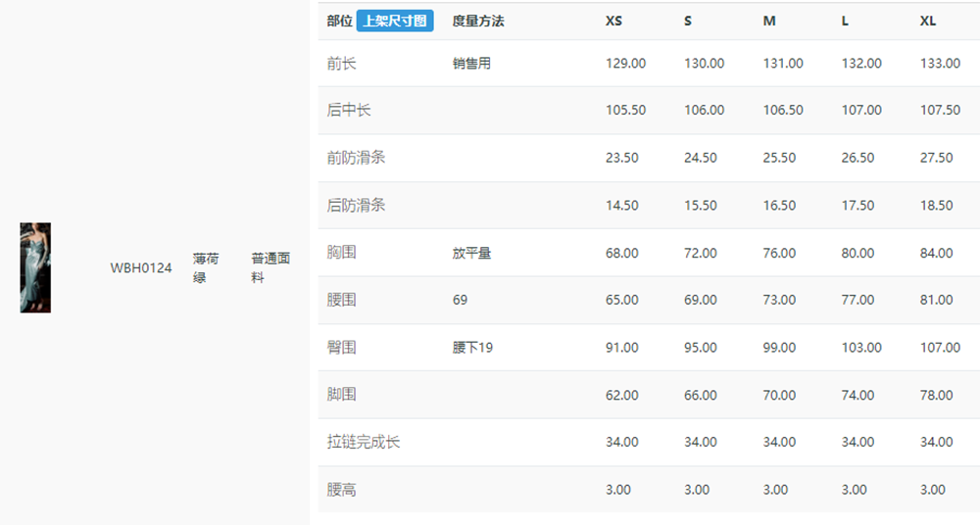The image size is (980, 525).
Task: Click the 薄荷绿 color label
Action: (x=206, y=268)
